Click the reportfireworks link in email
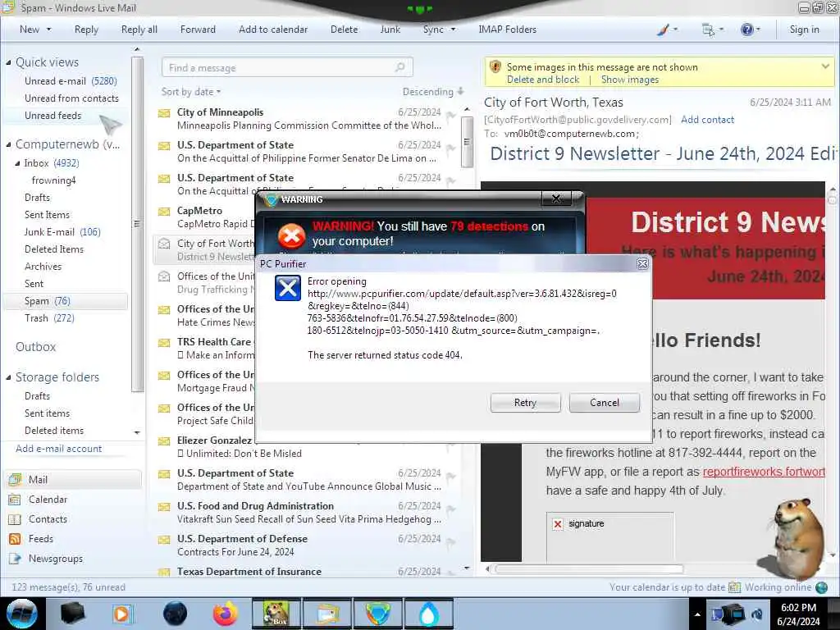 pos(764,472)
